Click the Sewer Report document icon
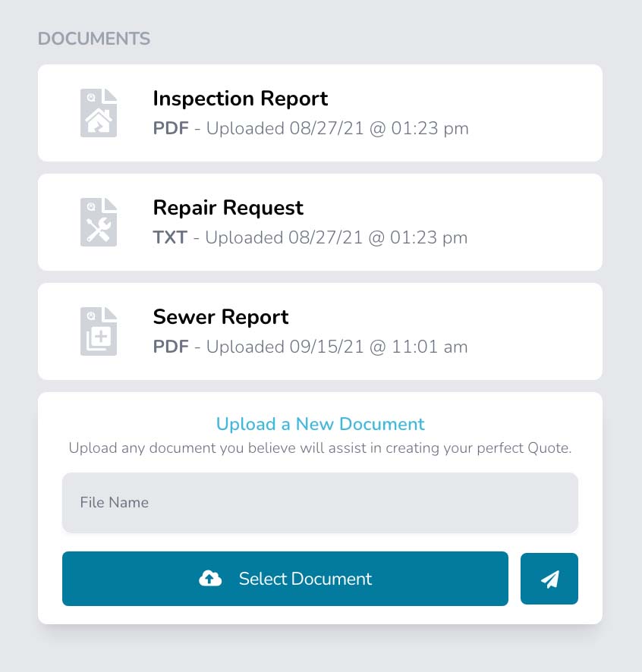The width and height of the screenshot is (642, 672). coord(99,331)
